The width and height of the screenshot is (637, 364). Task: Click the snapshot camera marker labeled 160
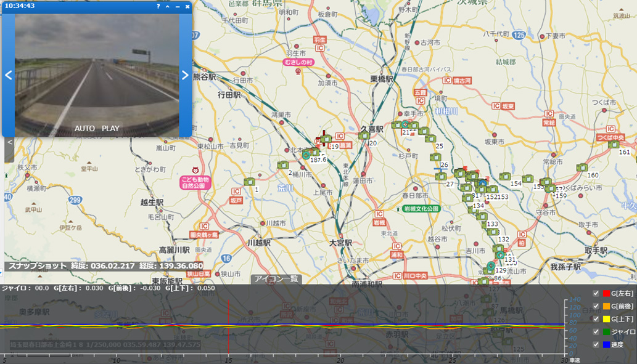pos(582,167)
